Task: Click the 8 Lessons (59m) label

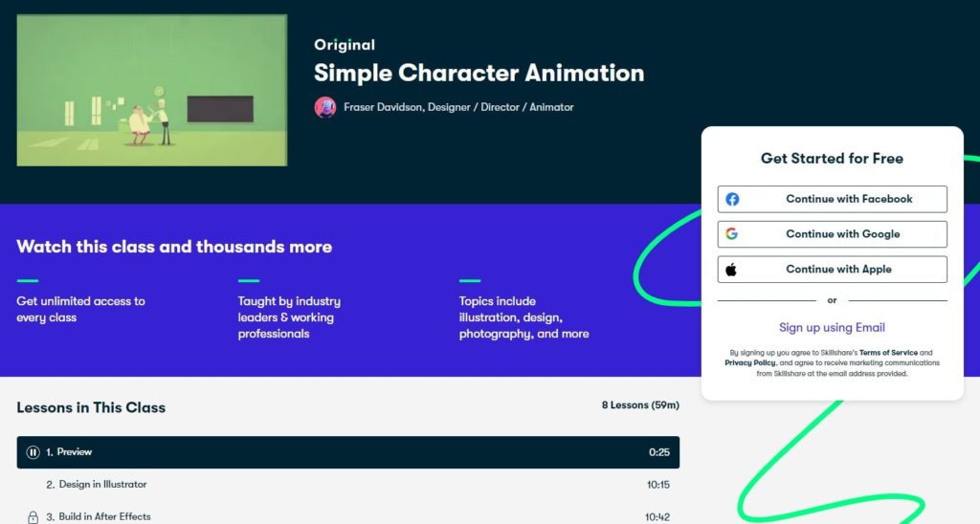Action: 639,405
